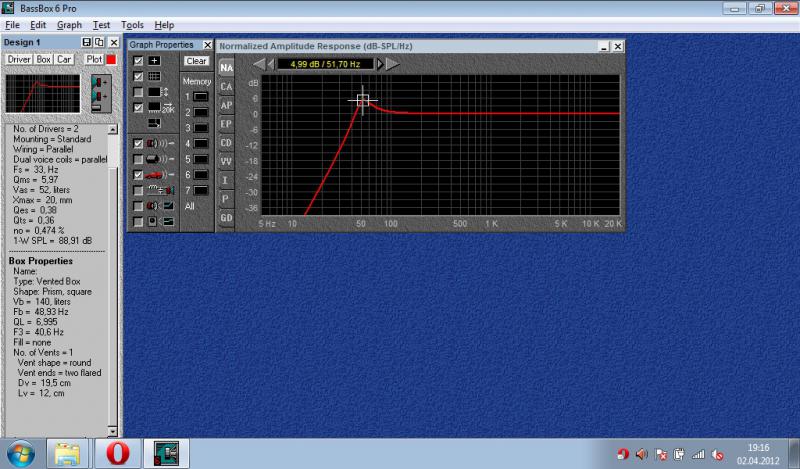Click the design preview graph thumbnail

click(x=43, y=94)
